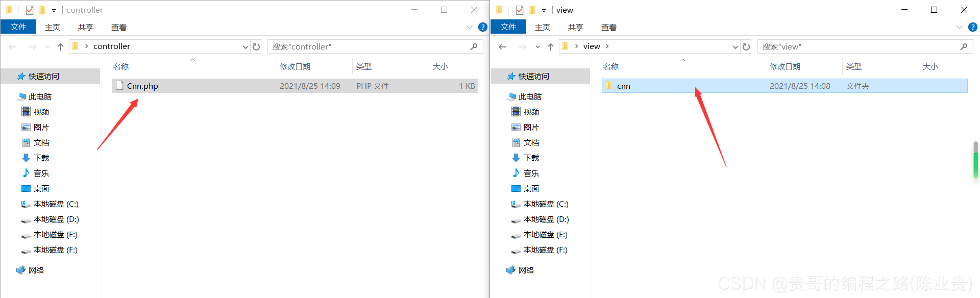Open address bar history dropdown in controller window

[245, 47]
